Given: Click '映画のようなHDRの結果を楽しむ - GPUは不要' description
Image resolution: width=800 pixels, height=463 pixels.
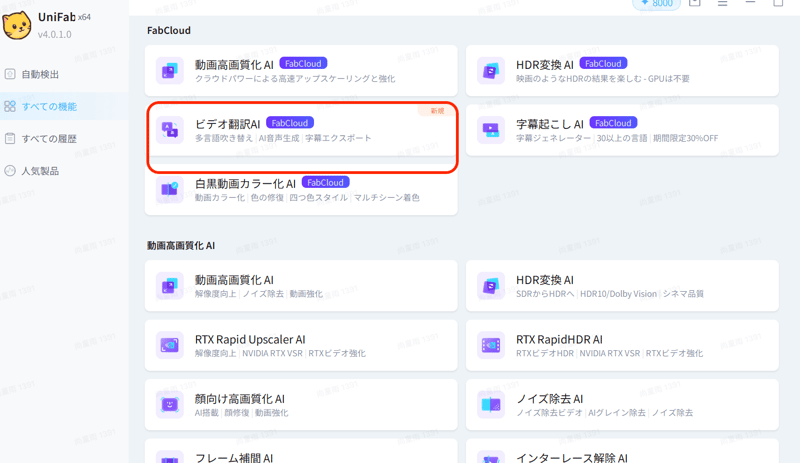Looking at the screenshot, I should 603,79.
